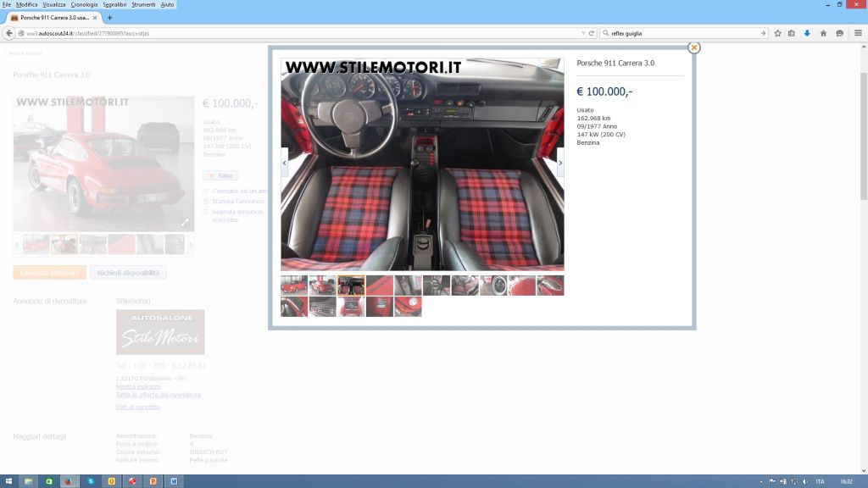Open the Modifica menu
Image resolution: width=868 pixels, height=488 pixels.
(26, 4)
